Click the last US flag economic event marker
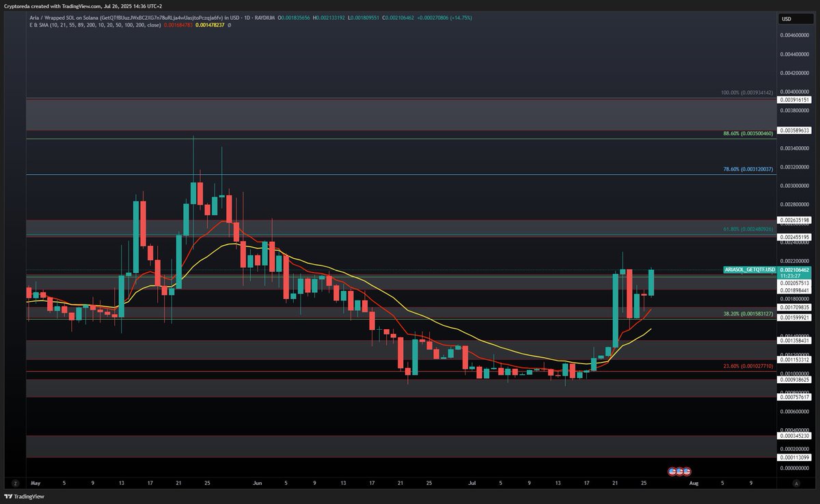Image resolution: width=820 pixels, height=504 pixels. pos(686,471)
